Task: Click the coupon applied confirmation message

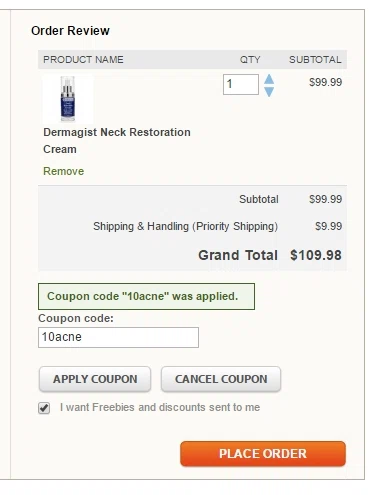Action: (x=146, y=296)
